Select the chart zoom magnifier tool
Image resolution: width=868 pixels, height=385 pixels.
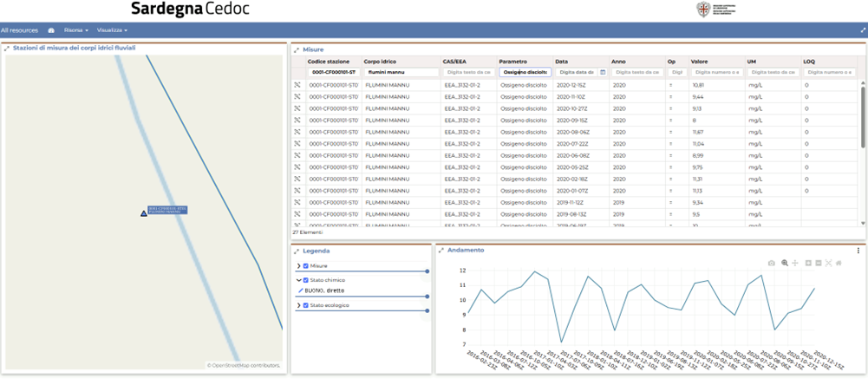(x=784, y=263)
